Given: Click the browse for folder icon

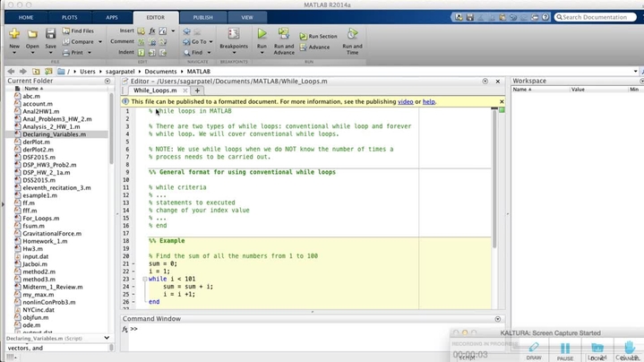Looking at the screenshot, I should tap(48, 72).
